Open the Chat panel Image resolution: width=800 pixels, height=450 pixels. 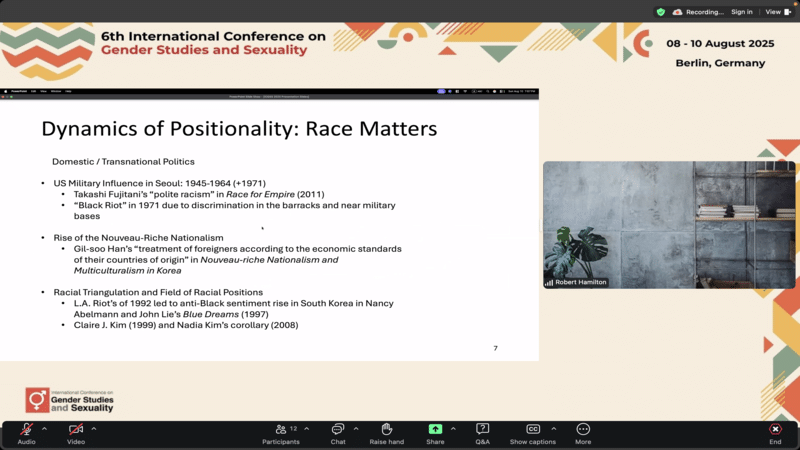[338, 429]
